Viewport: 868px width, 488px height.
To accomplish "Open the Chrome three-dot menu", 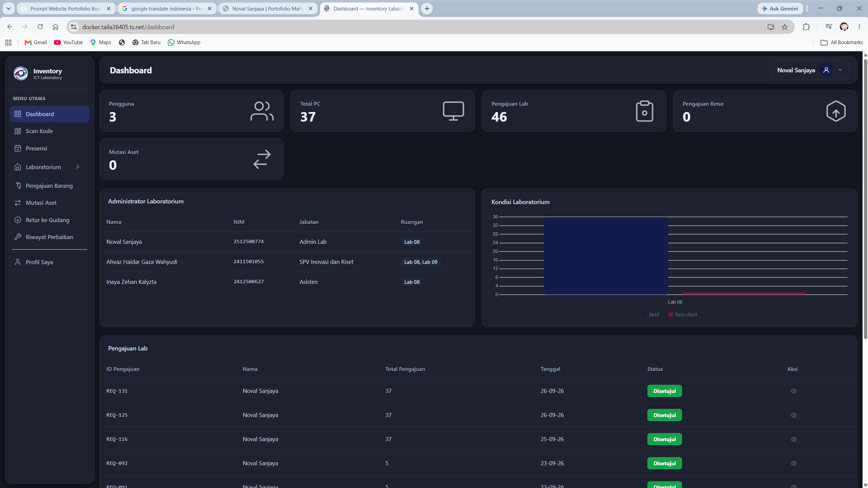I will coord(859,27).
